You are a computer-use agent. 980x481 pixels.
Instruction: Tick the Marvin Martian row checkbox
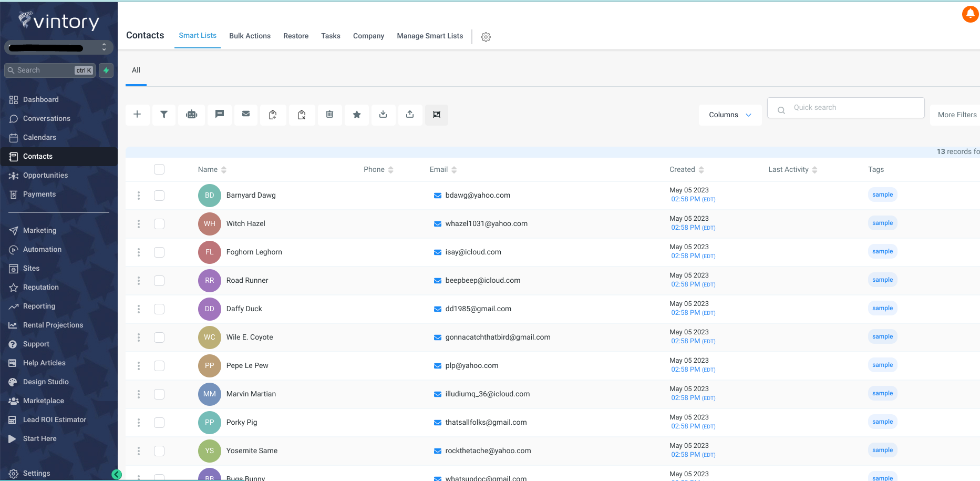pyautogui.click(x=159, y=394)
